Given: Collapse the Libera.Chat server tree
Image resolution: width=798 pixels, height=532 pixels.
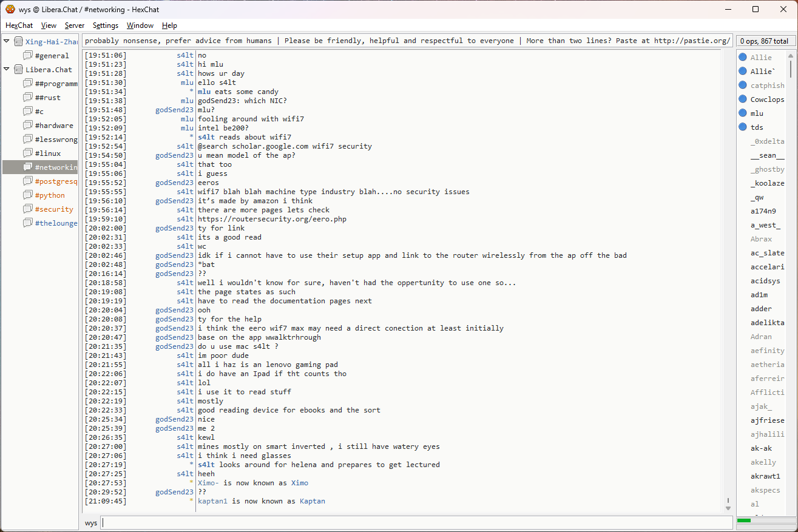Looking at the screenshot, I should (x=7, y=69).
